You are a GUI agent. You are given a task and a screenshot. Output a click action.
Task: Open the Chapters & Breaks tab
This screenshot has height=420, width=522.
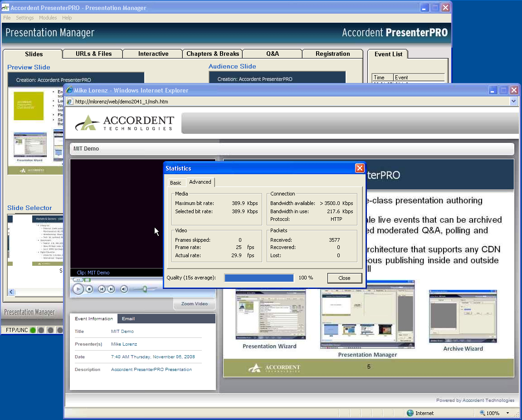(213, 54)
